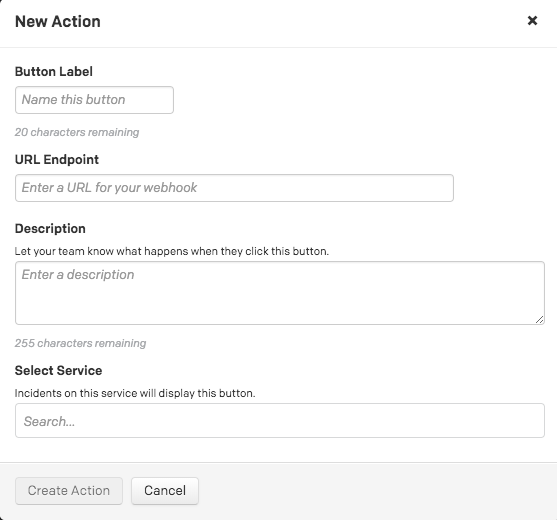Click the description textarea resize handle

tap(540, 320)
